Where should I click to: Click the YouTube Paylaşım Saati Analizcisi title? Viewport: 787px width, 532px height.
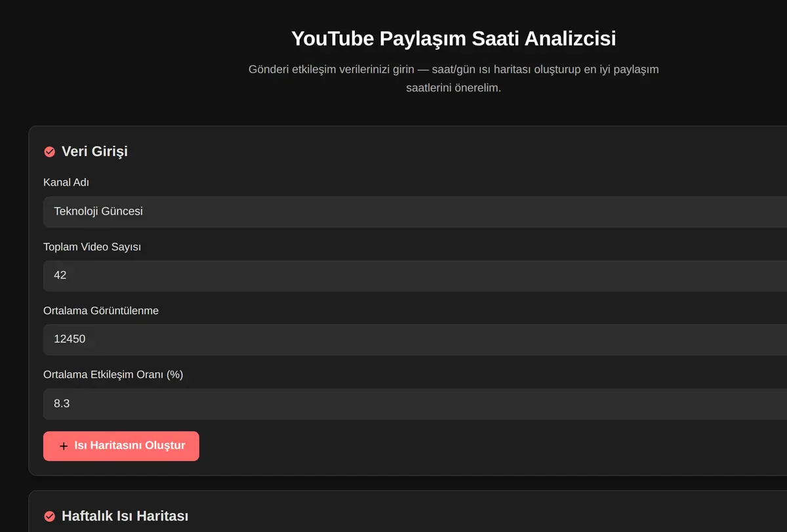click(x=454, y=38)
